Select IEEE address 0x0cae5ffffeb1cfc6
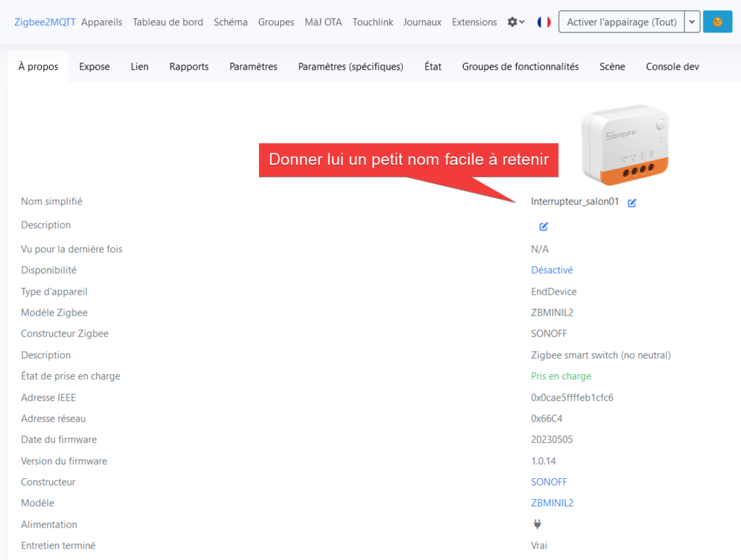 pyautogui.click(x=572, y=397)
